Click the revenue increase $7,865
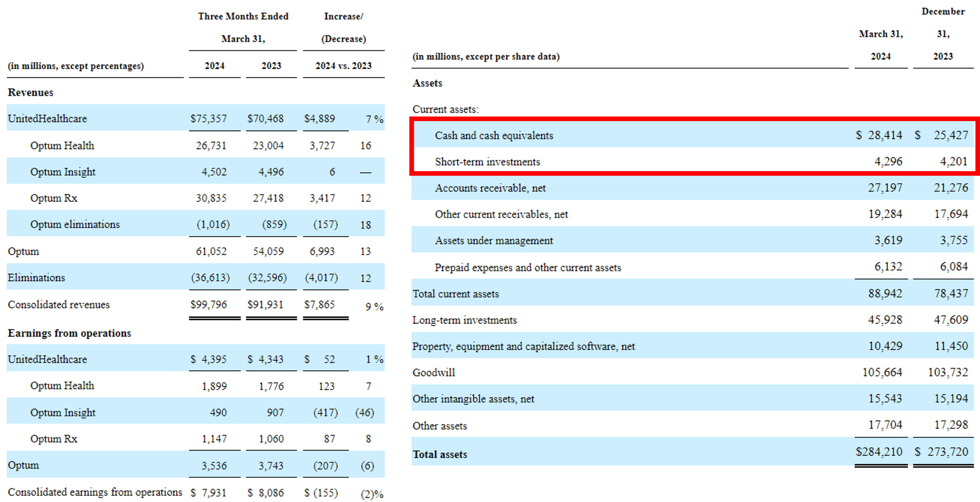This screenshot has width=980, height=502. (x=320, y=304)
